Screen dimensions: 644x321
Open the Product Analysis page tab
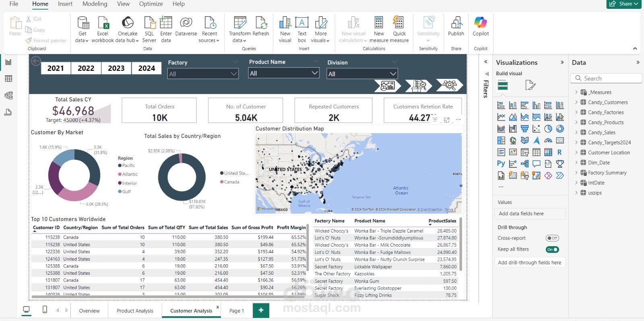[x=135, y=311]
